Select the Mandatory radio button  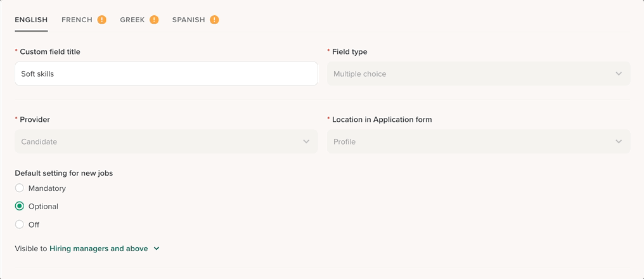point(20,188)
